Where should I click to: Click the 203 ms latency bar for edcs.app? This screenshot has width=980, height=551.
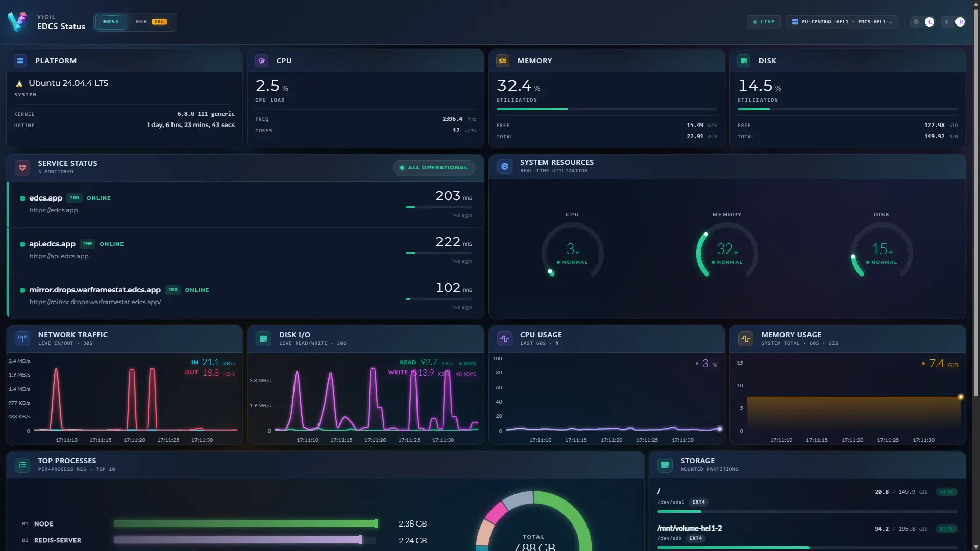pyautogui.click(x=438, y=207)
